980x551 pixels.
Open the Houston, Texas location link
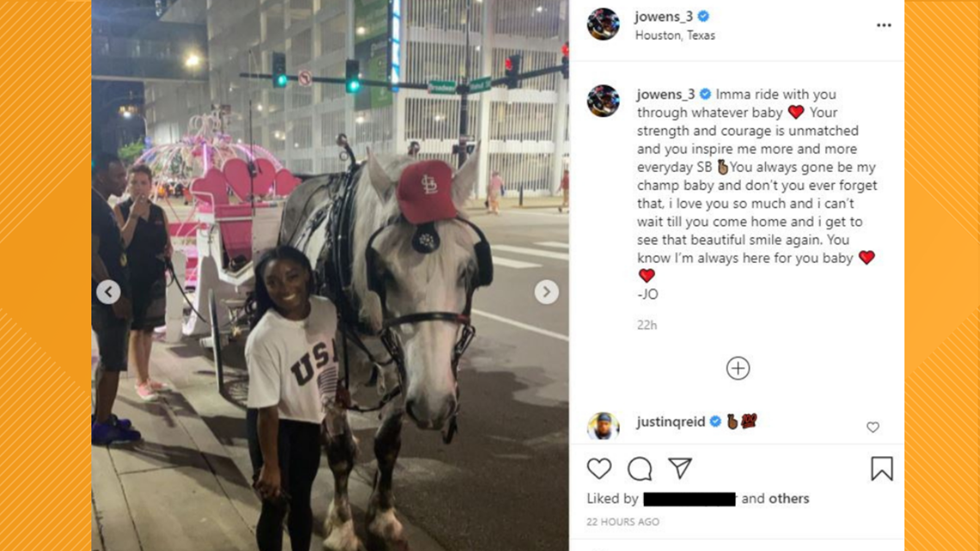click(675, 35)
